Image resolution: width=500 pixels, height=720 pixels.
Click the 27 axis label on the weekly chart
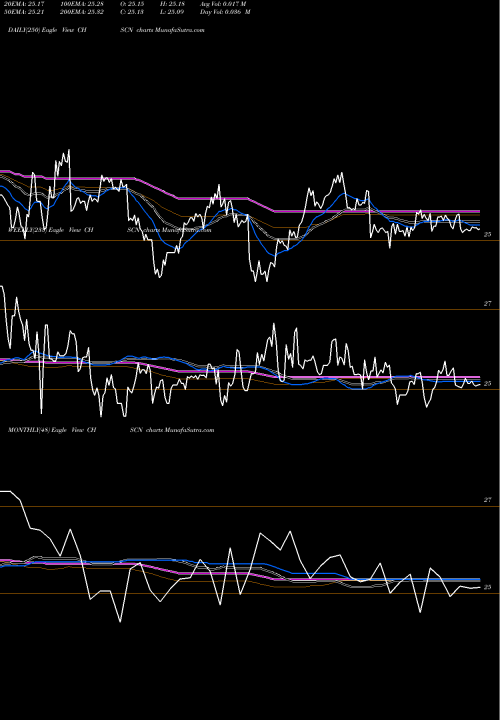click(x=487, y=304)
